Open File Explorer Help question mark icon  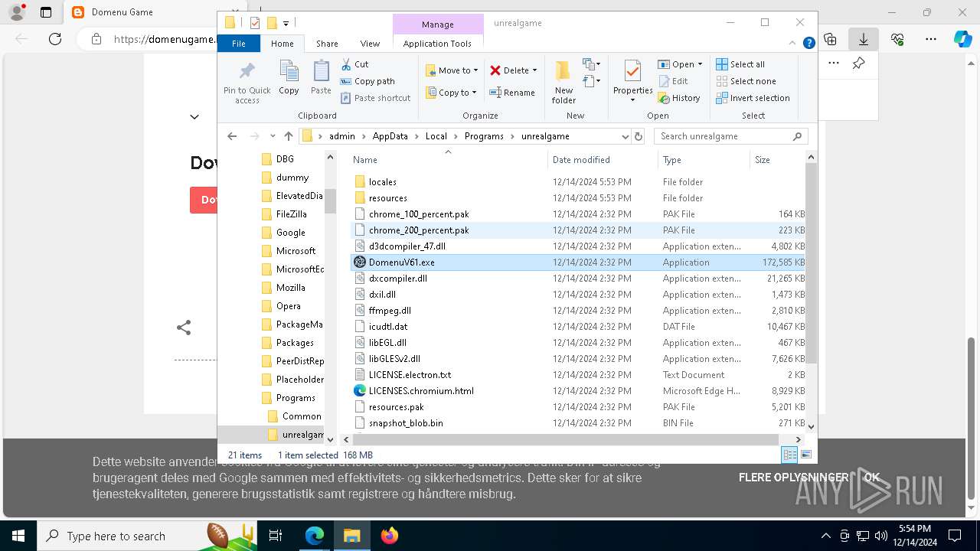808,44
